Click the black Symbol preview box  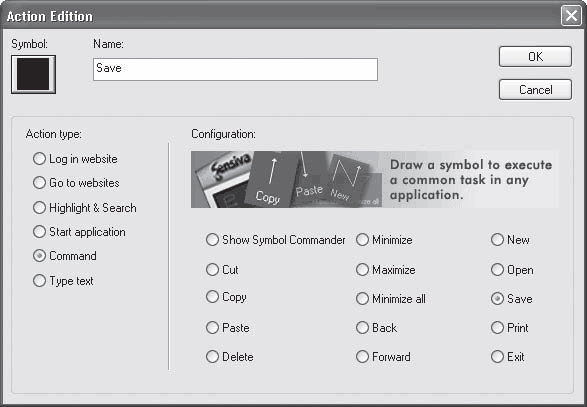coord(33,74)
